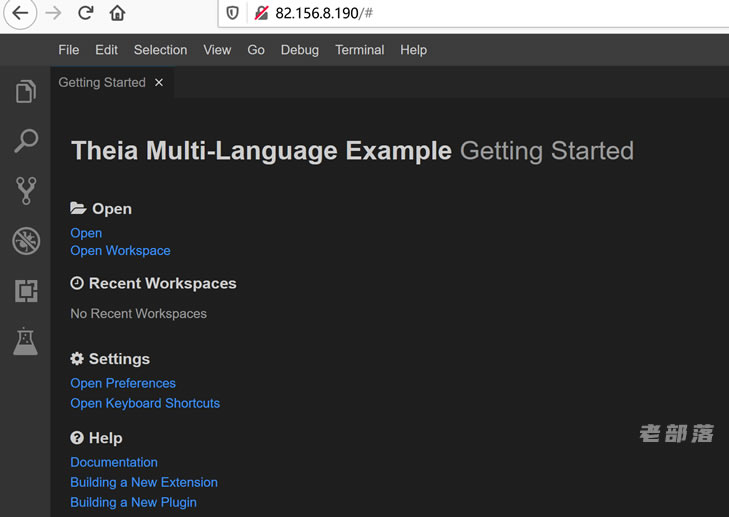The image size is (729, 517).
Task: Click the Building a New Extension link
Action: coord(144,482)
